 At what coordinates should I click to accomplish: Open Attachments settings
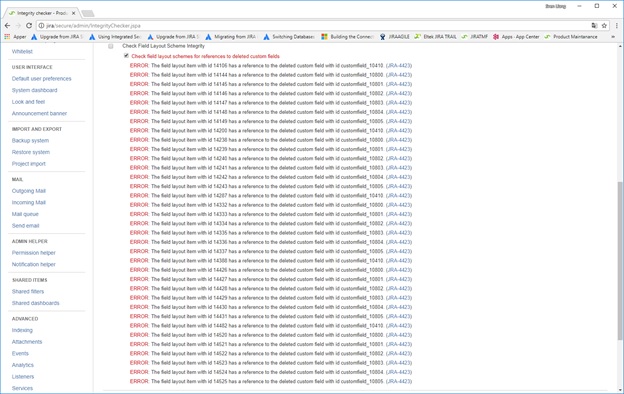(x=27, y=341)
